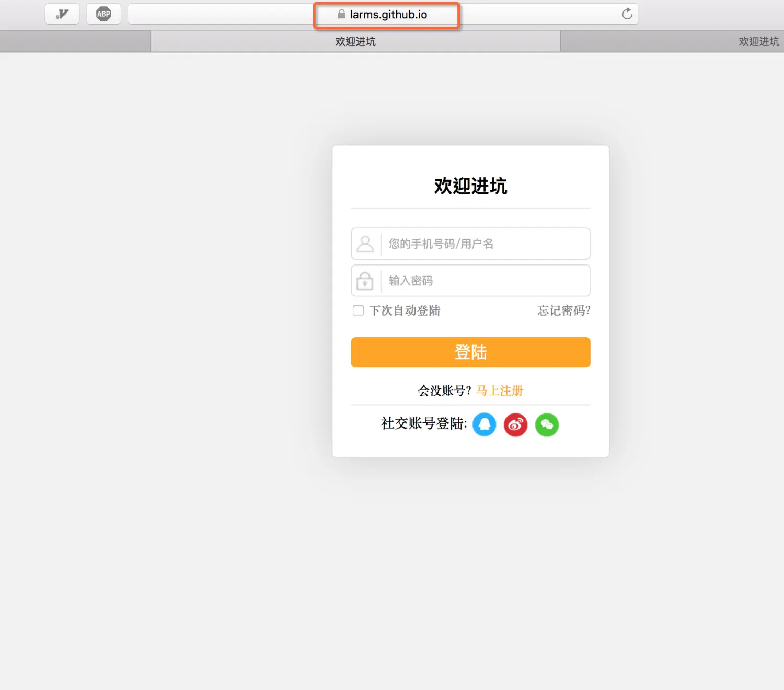Click the larms.github.io address bar

click(383, 14)
